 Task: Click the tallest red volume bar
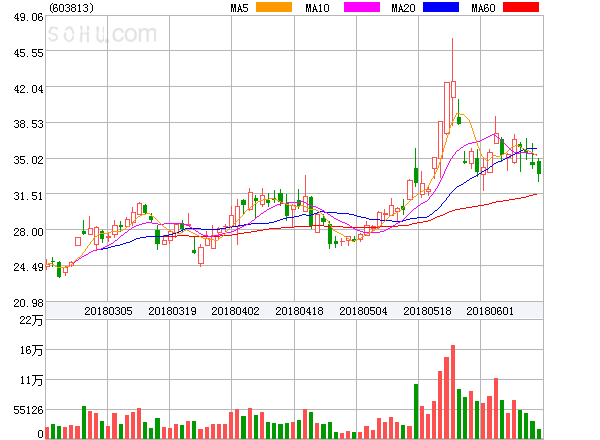[x=453, y=392]
